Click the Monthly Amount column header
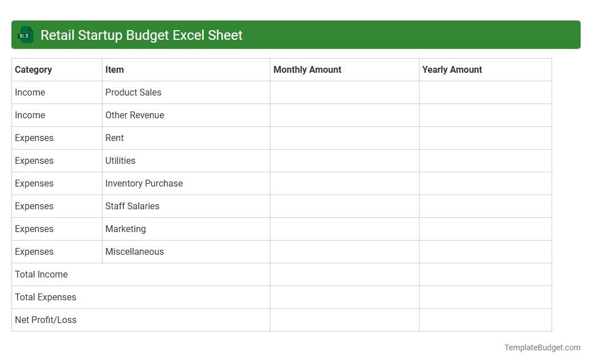Viewport: 592px width, 364px height. coord(307,69)
